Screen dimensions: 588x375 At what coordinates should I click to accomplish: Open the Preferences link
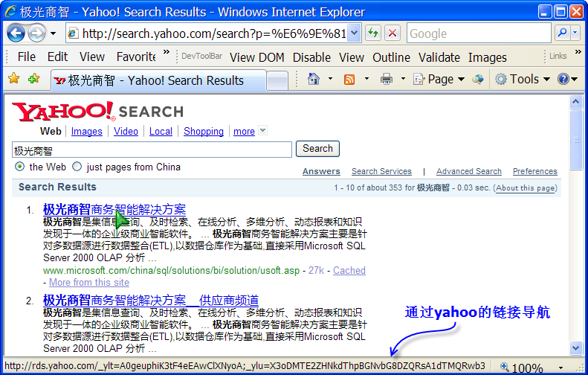pyautogui.click(x=535, y=171)
